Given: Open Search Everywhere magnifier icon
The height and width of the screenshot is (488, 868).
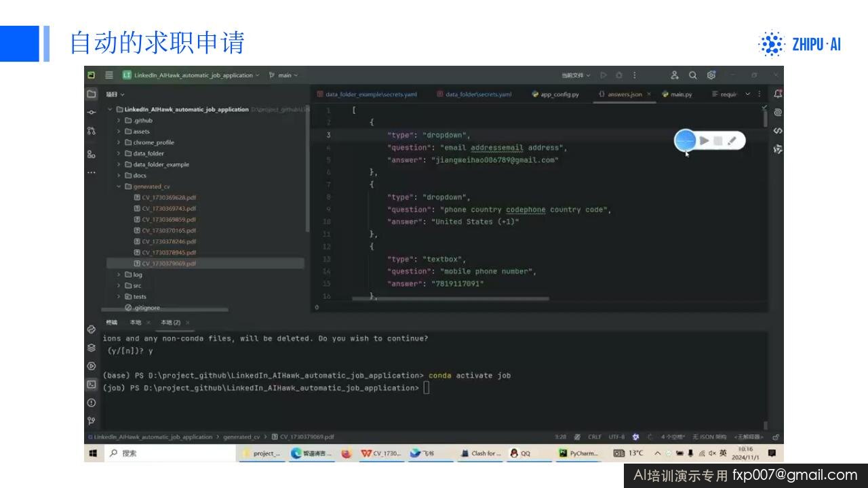Looking at the screenshot, I should click(x=693, y=75).
